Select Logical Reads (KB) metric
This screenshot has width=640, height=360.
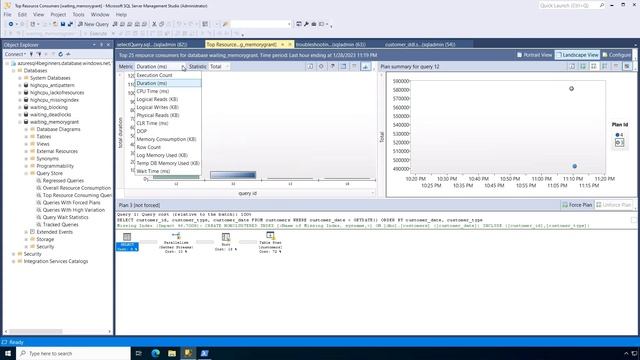tap(168, 100)
